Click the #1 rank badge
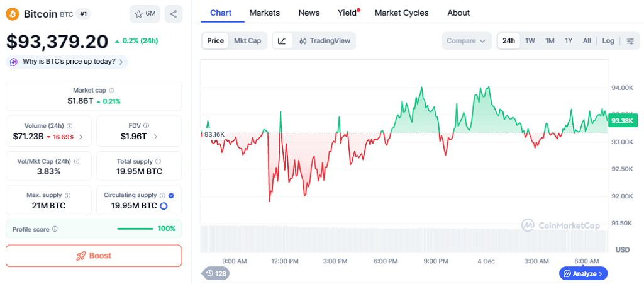 [x=84, y=14]
